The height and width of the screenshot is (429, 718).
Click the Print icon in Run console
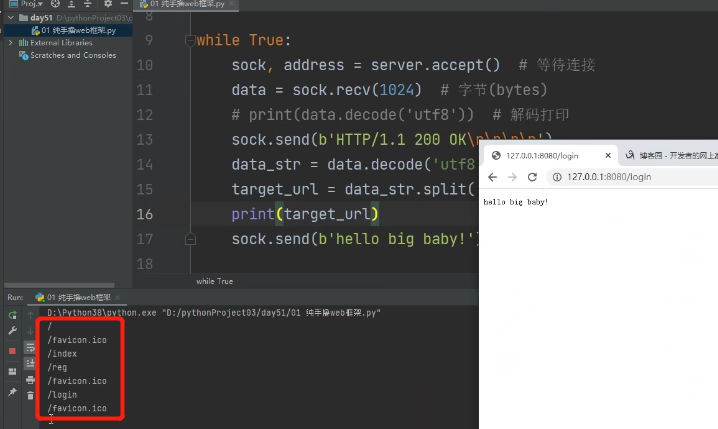coord(30,380)
